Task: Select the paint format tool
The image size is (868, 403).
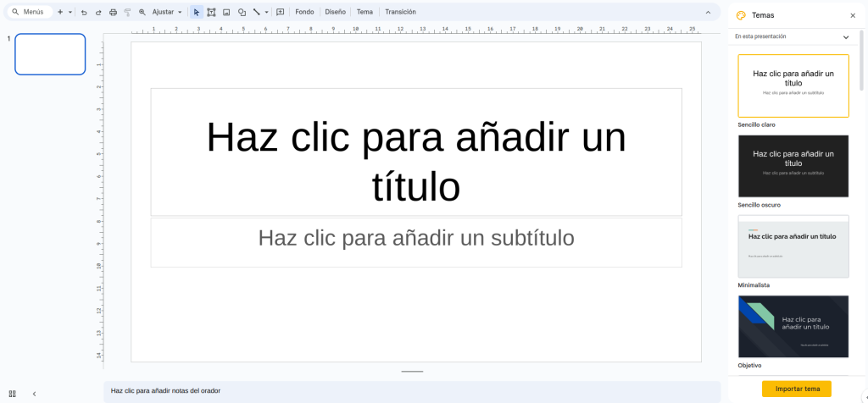Action: click(127, 12)
